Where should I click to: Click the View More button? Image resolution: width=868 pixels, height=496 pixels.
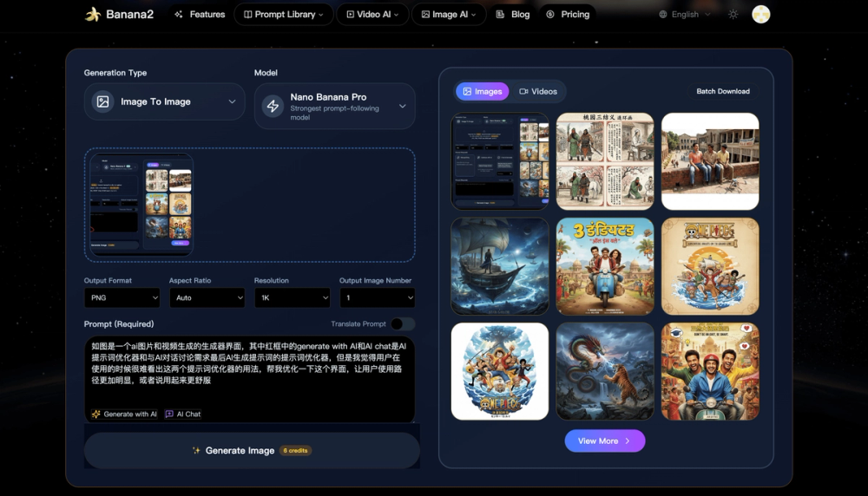coord(604,441)
